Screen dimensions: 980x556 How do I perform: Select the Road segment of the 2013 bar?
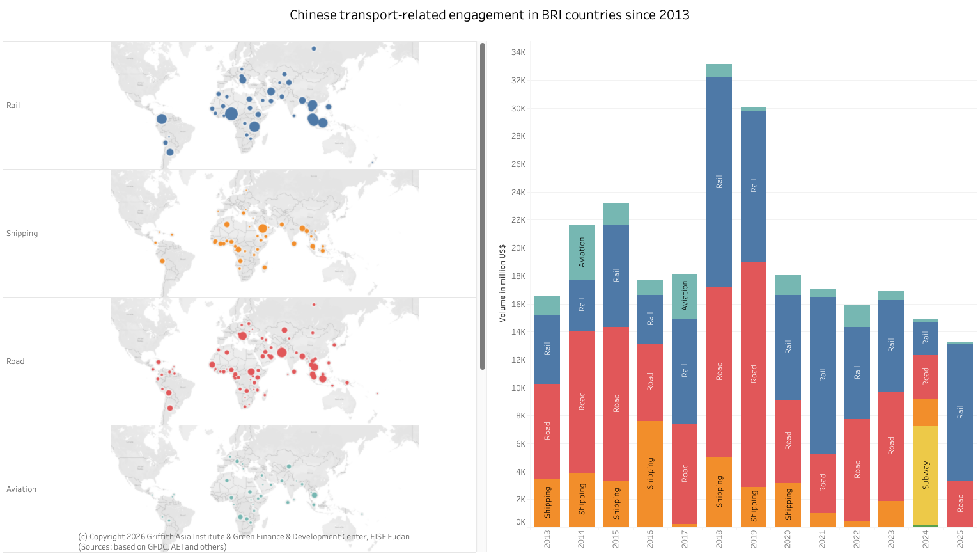pos(547,431)
